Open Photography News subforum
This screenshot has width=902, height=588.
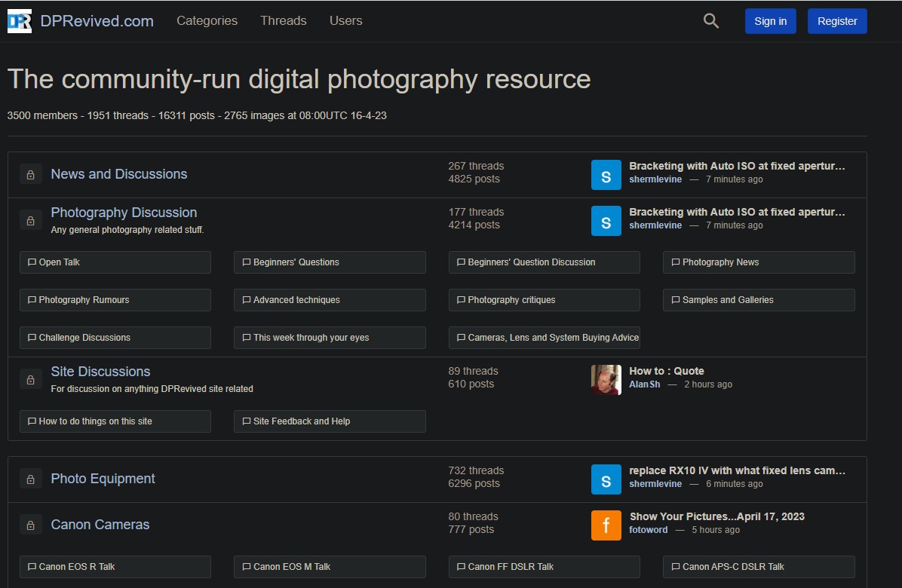759,262
